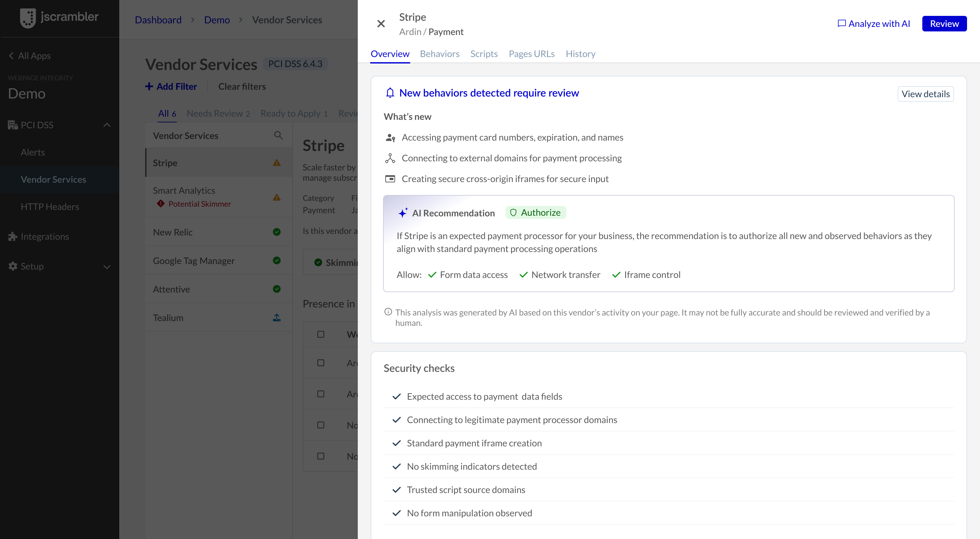
Task: Open search in the Vendor Services list
Action: (278, 135)
